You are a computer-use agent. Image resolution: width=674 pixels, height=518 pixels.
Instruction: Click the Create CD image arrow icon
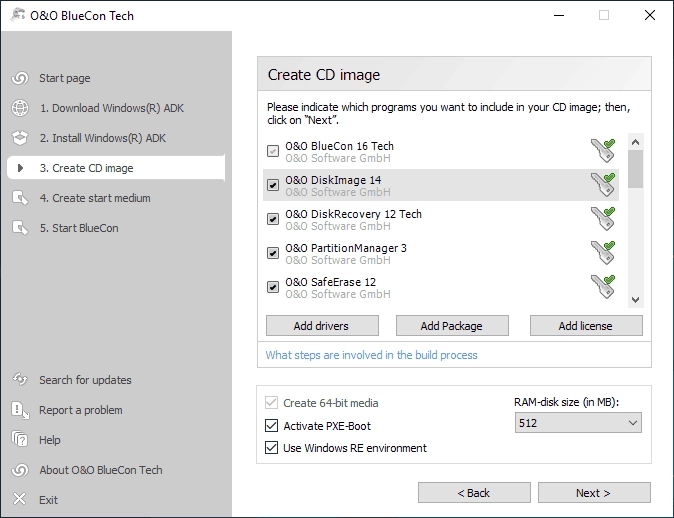tap(20, 168)
